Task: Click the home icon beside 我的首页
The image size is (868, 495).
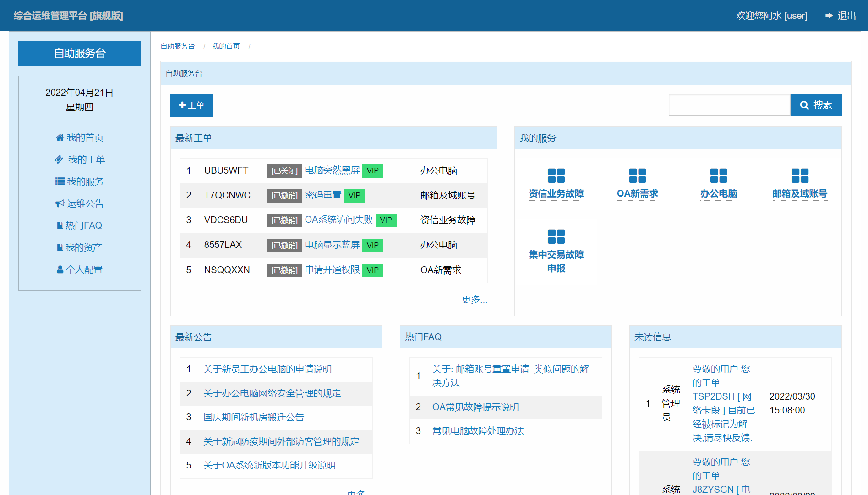Action: pos(60,137)
